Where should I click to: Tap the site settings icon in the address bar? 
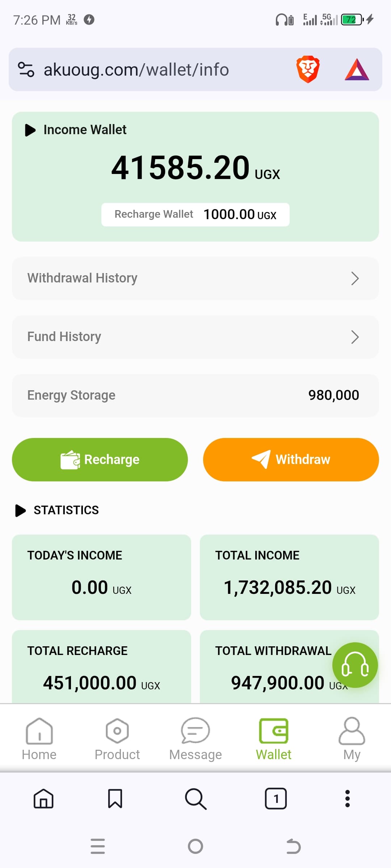(x=26, y=69)
